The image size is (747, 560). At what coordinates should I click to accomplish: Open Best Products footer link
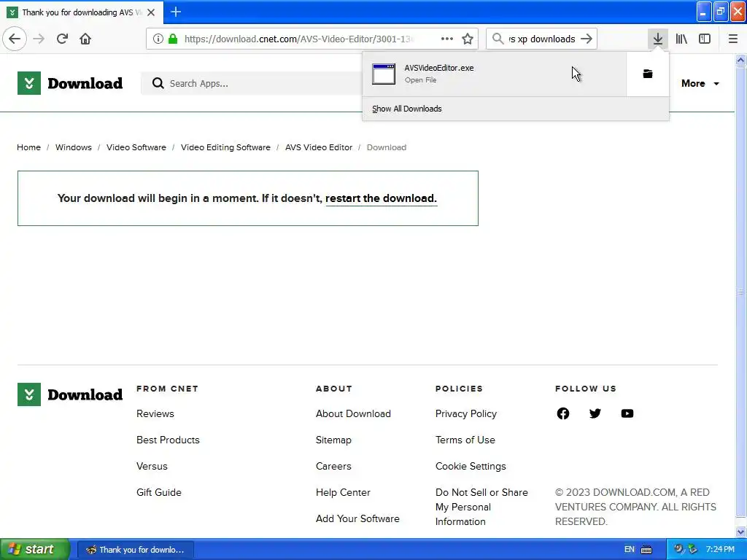pyautogui.click(x=168, y=440)
